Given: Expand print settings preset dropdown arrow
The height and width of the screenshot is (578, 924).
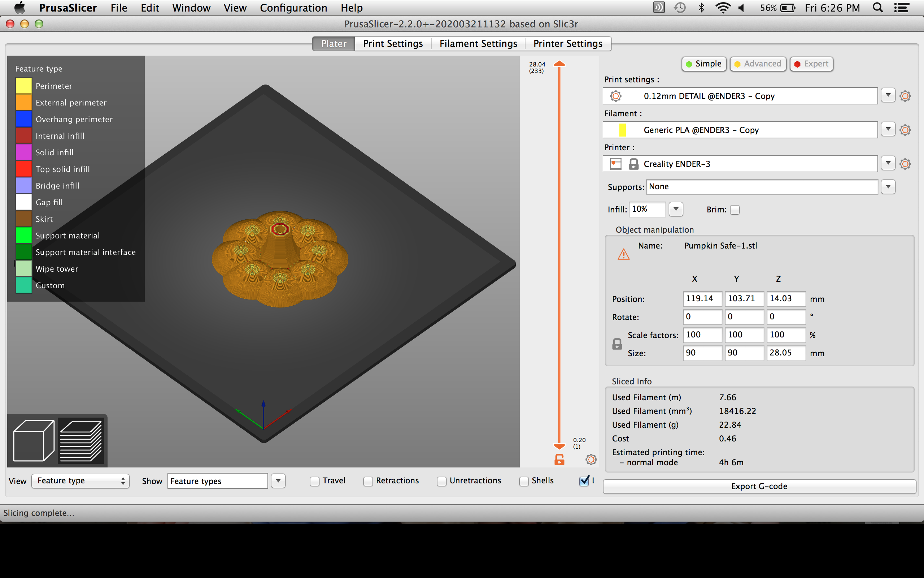Looking at the screenshot, I should (x=888, y=95).
